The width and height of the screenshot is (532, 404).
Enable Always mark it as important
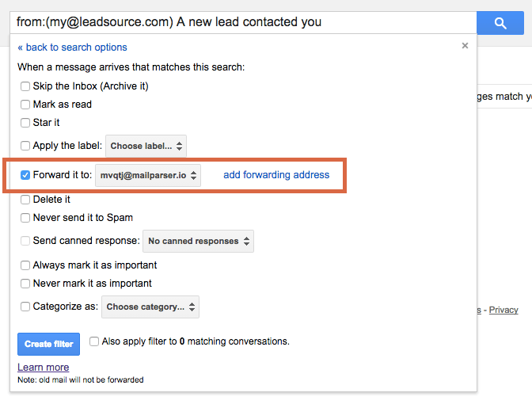click(25, 265)
